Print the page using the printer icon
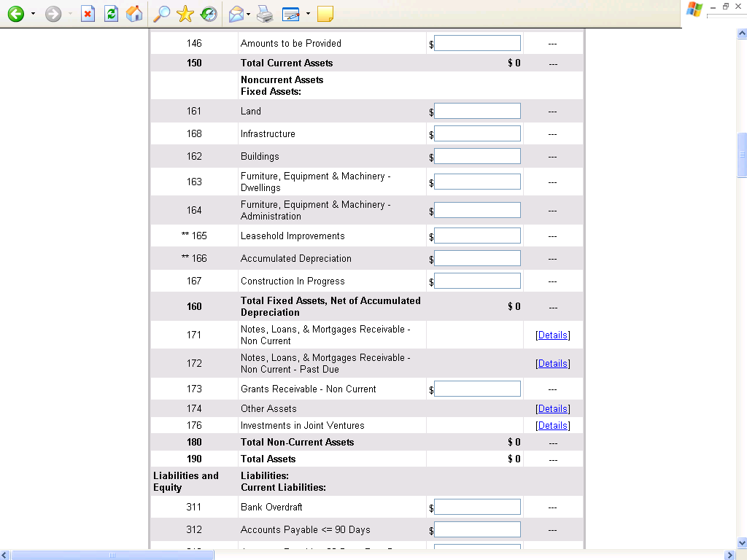 point(265,14)
